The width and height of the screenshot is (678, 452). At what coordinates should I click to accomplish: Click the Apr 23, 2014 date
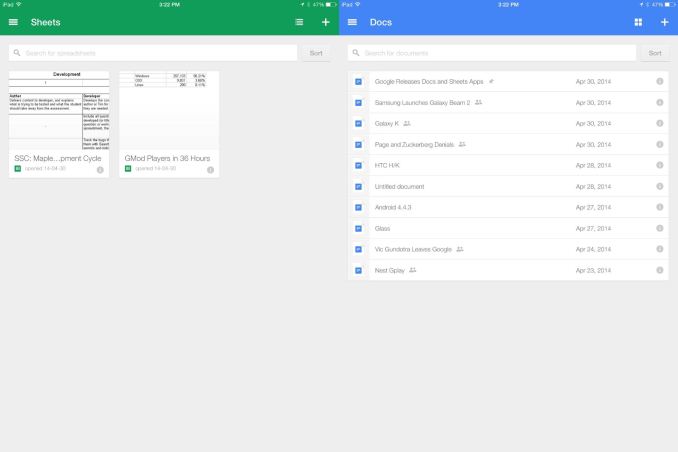[x=593, y=270]
